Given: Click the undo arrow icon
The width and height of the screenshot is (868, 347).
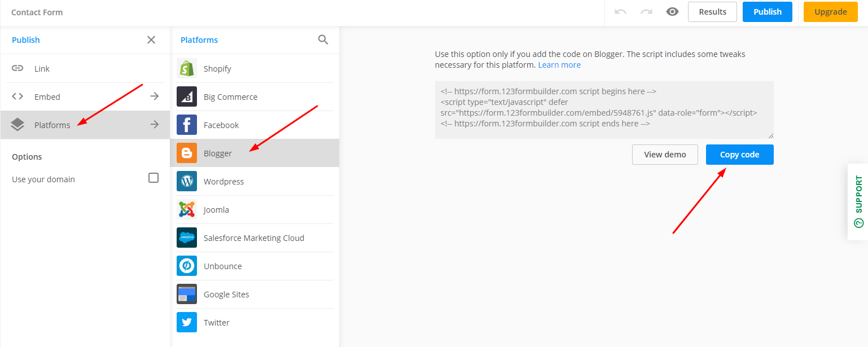Looking at the screenshot, I should tap(620, 11).
